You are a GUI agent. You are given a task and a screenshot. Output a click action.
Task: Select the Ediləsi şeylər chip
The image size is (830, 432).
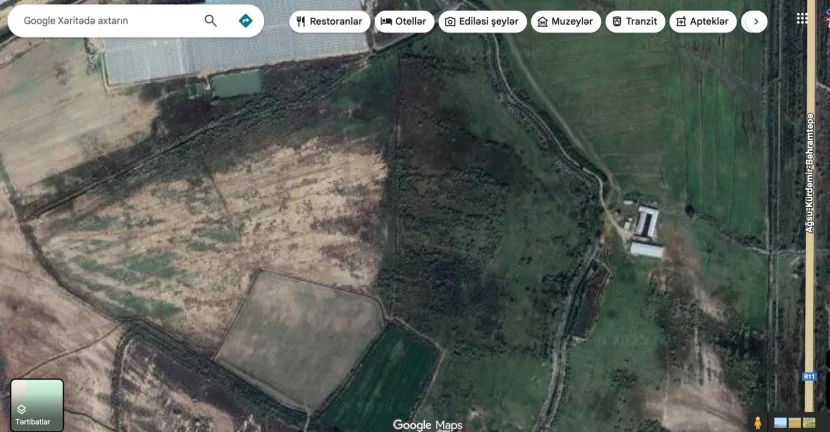pyautogui.click(x=482, y=22)
